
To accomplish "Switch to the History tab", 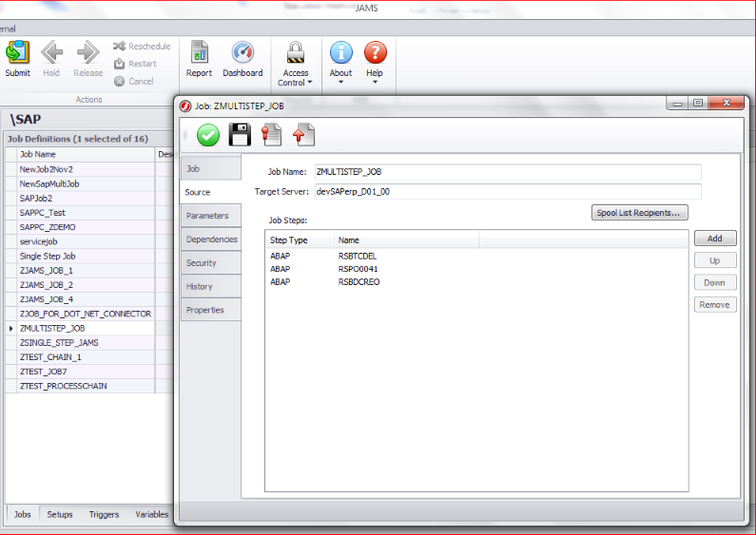I will pyautogui.click(x=211, y=287).
